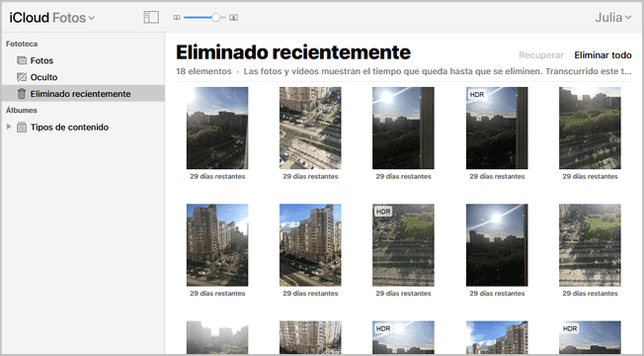Click the large thumbnail size icon
This screenshot has width=644, height=356.
(234, 18)
